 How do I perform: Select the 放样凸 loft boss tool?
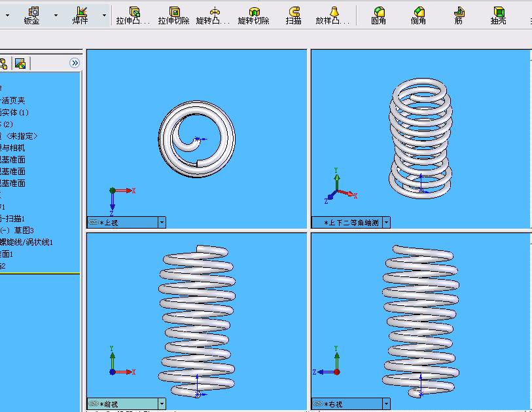pyautogui.click(x=332, y=16)
